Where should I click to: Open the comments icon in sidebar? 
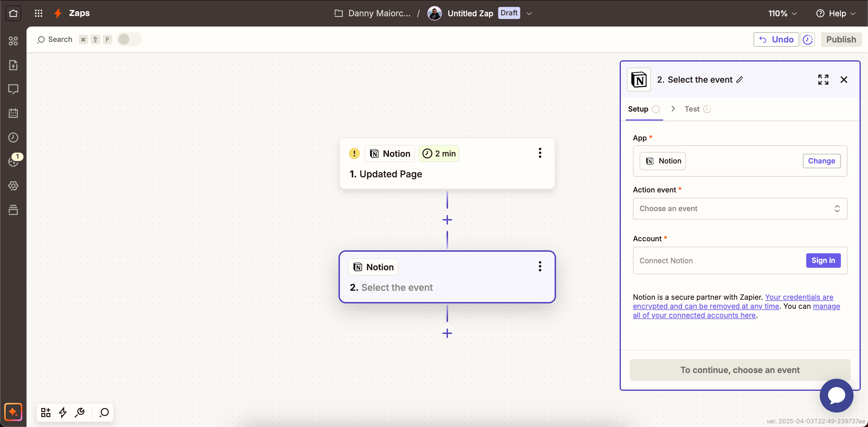click(x=13, y=89)
